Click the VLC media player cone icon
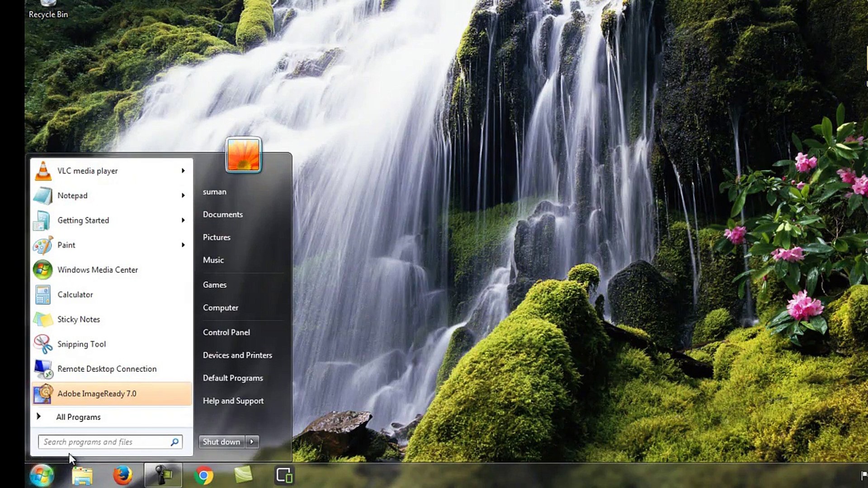Viewport: 868px width, 488px height. coord(43,171)
